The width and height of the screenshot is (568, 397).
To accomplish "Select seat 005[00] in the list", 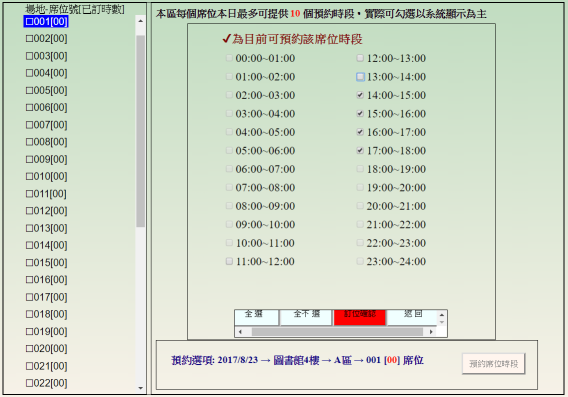I will pos(46,90).
